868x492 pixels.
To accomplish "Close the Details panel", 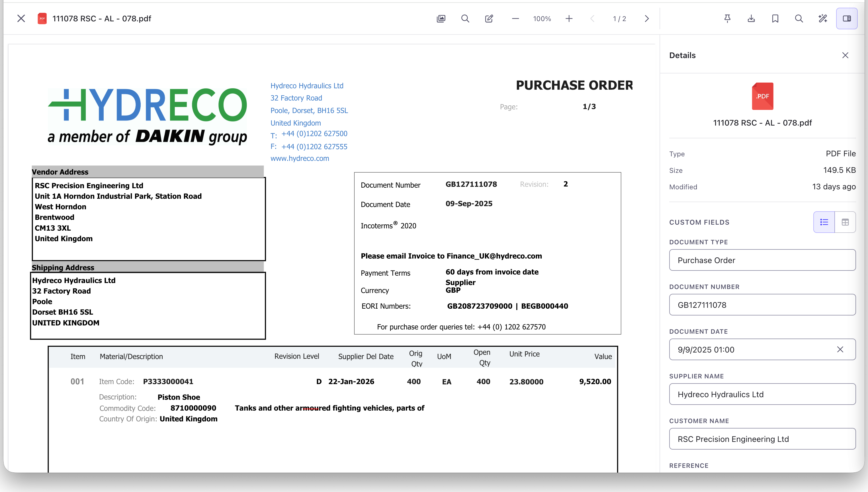I will [845, 55].
